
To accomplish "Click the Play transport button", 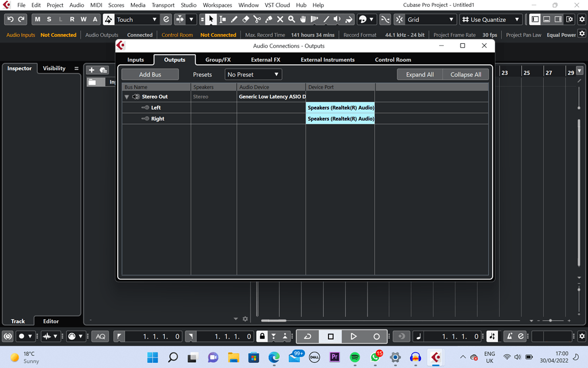I will [x=353, y=336].
